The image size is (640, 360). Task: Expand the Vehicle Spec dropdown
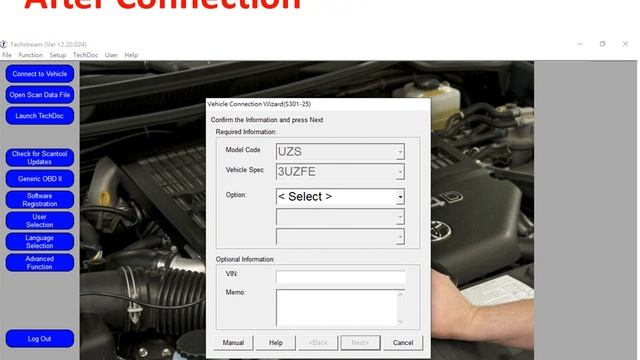click(x=400, y=172)
